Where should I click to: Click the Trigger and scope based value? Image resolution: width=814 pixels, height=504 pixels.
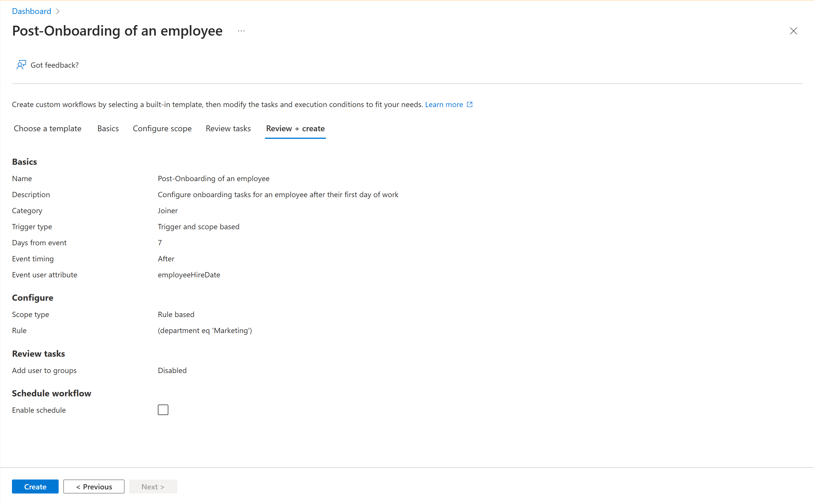tap(198, 226)
